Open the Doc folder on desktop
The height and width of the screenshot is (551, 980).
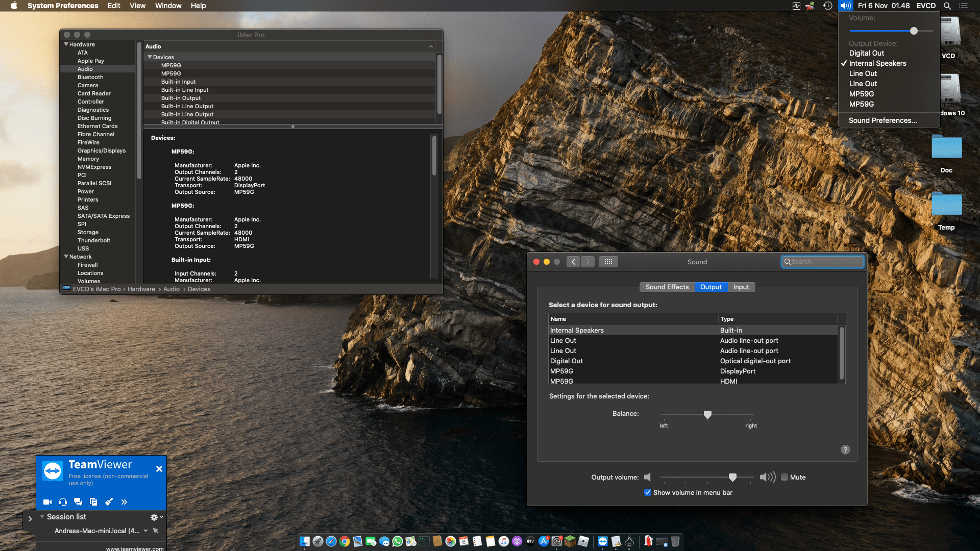coord(946,147)
